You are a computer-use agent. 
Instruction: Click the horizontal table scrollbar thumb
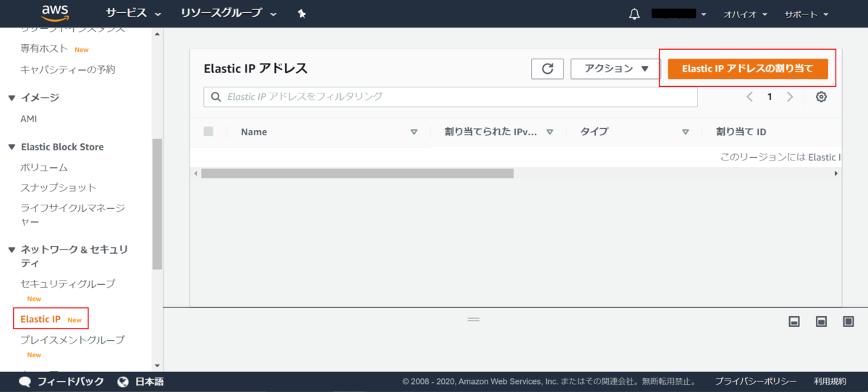point(357,174)
